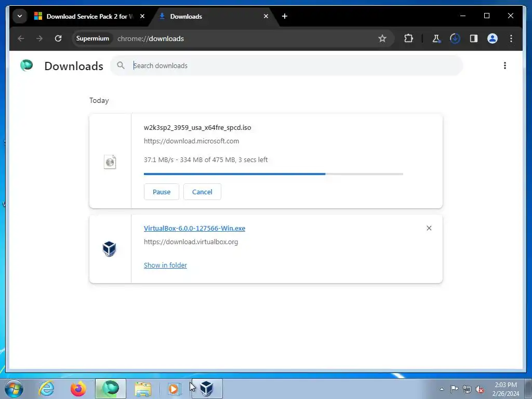Click the muted volume tray icon
Screen dimensions: 532x399
(x=480, y=389)
